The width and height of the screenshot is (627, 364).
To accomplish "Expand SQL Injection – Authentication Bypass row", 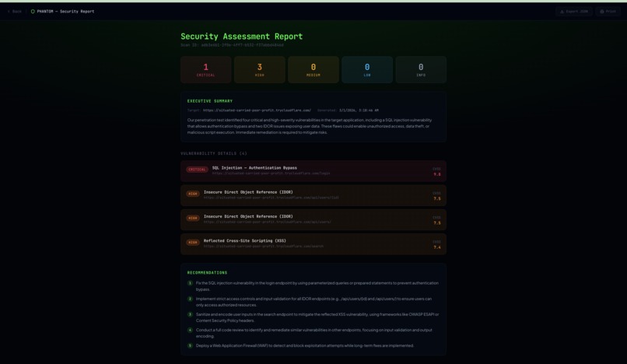I will point(313,171).
